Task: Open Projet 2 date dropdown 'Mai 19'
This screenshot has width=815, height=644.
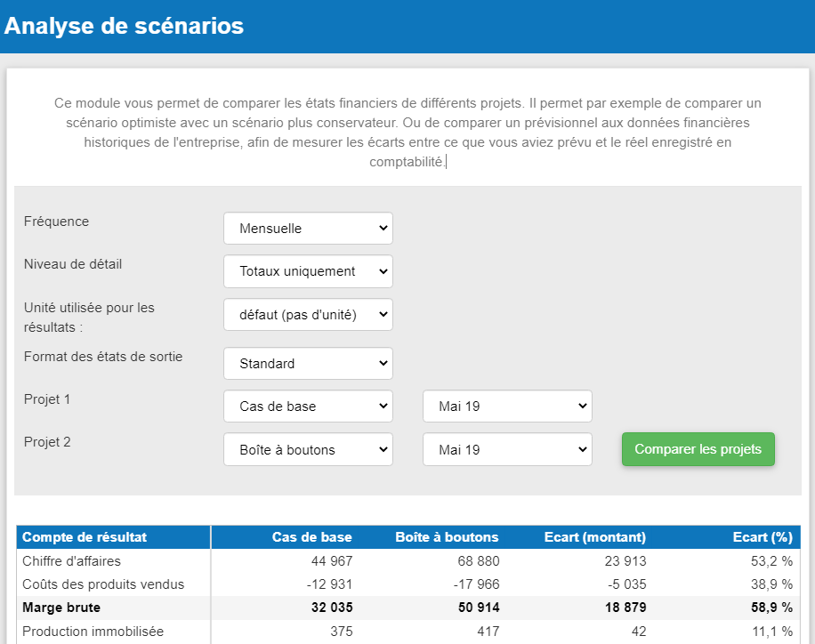Action: point(507,449)
